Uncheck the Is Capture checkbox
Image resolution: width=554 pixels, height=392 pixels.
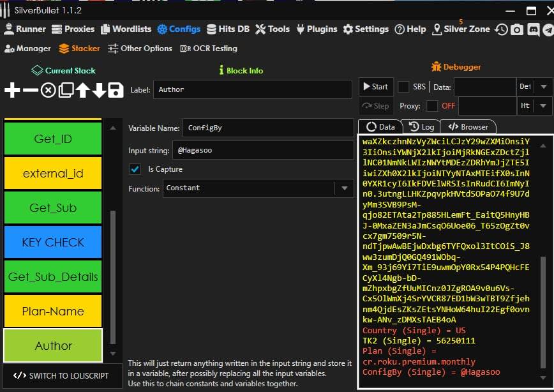(135, 169)
